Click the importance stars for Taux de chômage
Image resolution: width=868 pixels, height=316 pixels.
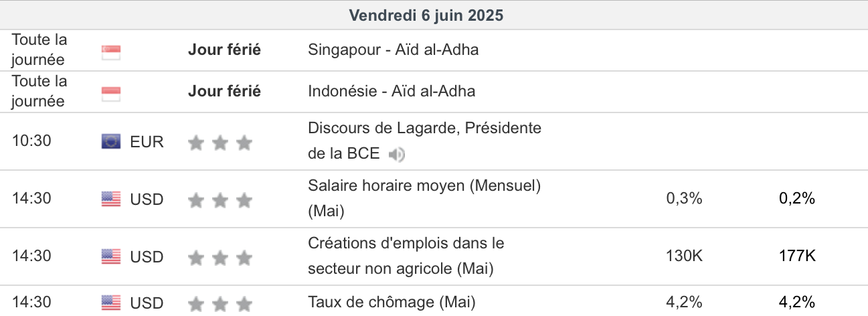(220, 305)
